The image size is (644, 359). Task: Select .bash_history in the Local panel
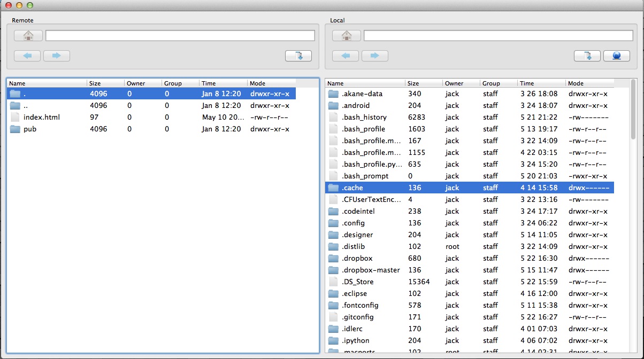point(365,117)
